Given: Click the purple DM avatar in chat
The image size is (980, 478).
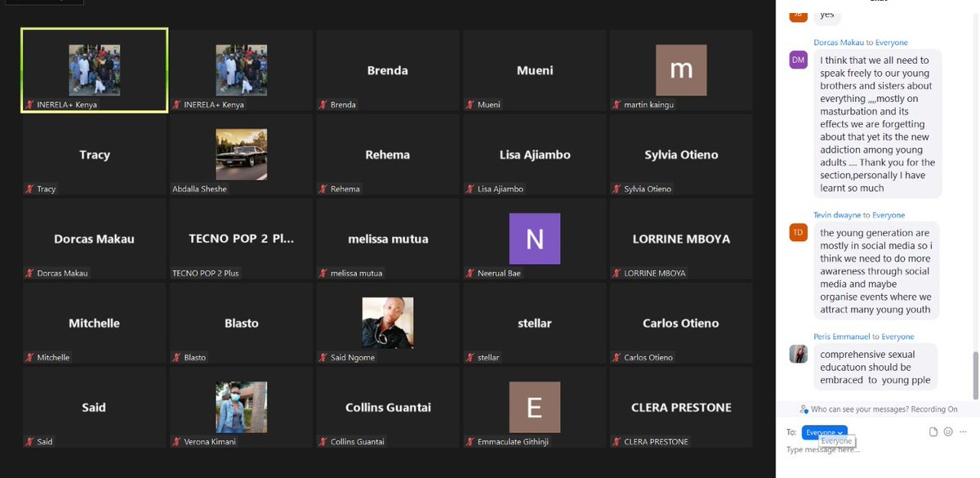Looking at the screenshot, I should pos(798,60).
